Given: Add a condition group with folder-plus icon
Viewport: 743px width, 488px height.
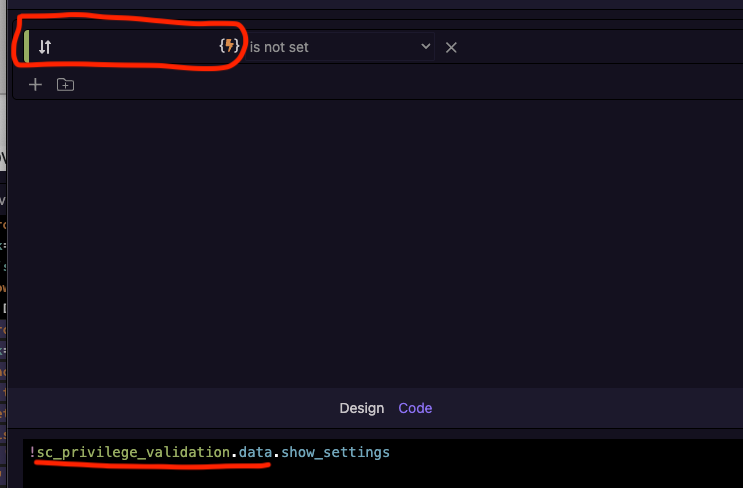Looking at the screenshot, I should [65, 85].
